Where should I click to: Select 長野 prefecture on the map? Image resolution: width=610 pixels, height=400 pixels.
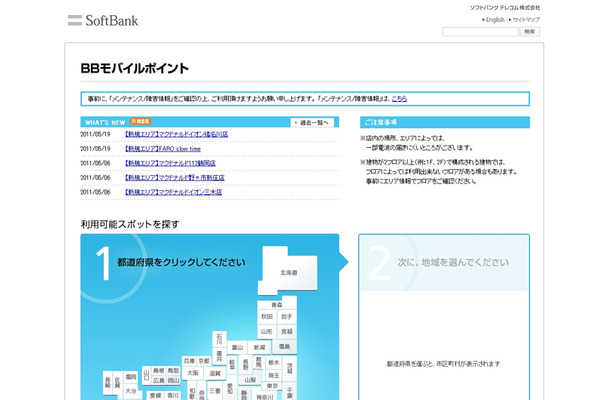245,365
